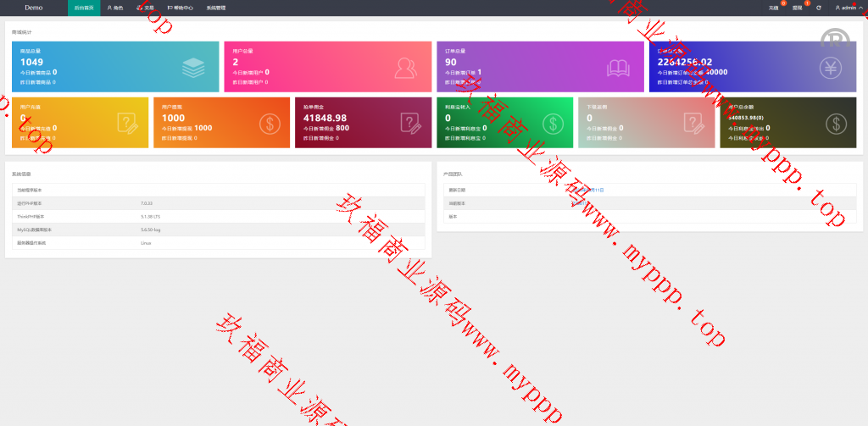Click the 提现 notification link
Image resolution: width=868 pixels, height=426 pixels.
coord(797,8)
